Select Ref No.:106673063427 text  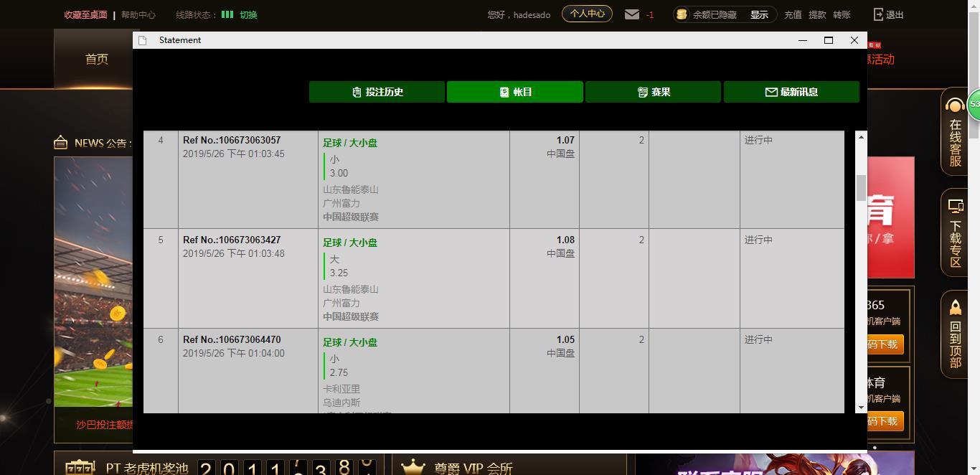click(232, 240)
